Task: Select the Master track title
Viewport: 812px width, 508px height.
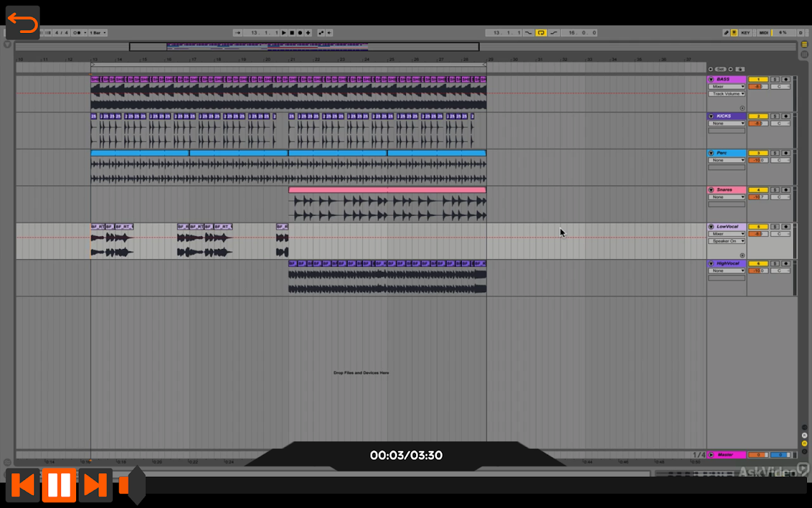Action: click(x=725, y=455)
